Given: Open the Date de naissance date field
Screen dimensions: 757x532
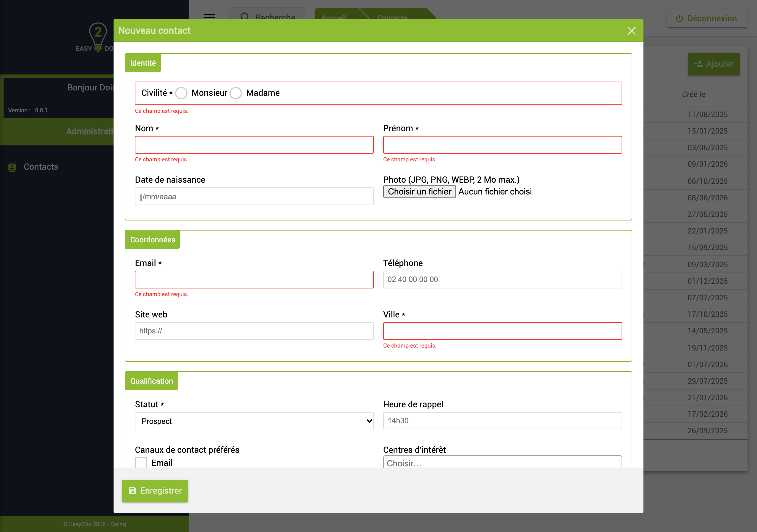Looking at the screenshot, I should pyautogui.click(x=254, y=197).
